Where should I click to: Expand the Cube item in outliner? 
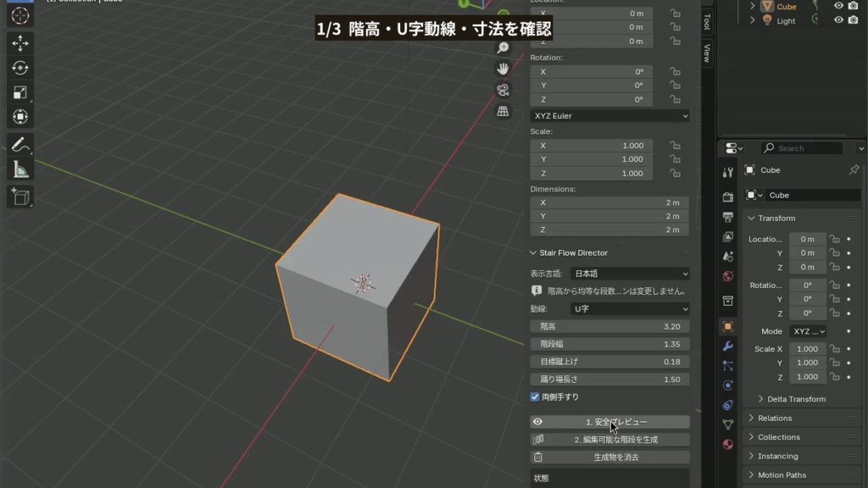[x=753, y=6]
